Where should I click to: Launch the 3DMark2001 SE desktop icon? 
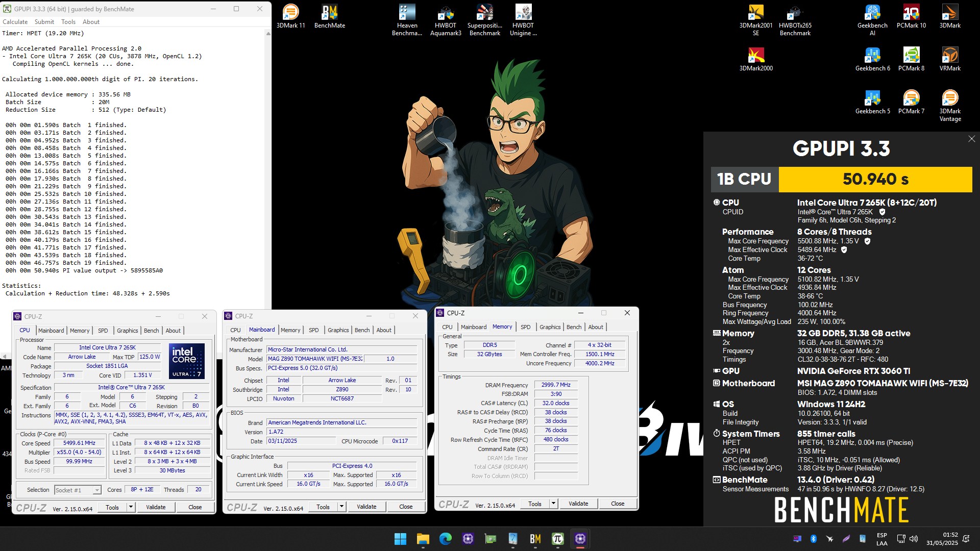pyautogui.click(x=756, y=20)
